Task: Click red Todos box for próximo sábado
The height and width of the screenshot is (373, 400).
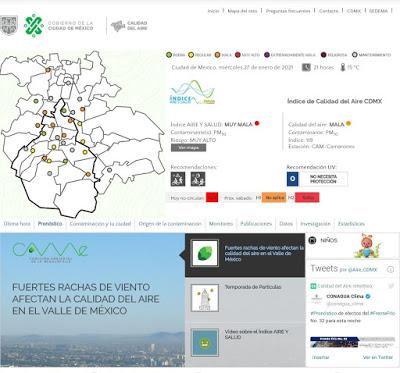Action: click(307, 197)
